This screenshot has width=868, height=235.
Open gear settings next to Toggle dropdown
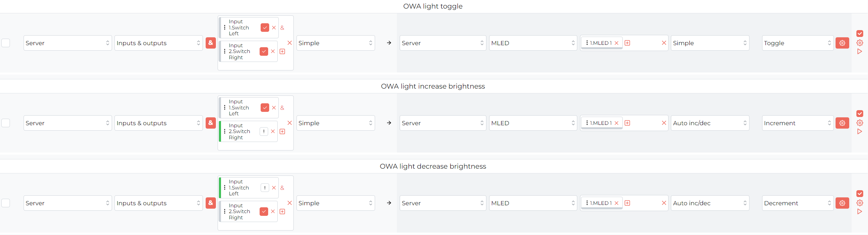tap(842, 43)
